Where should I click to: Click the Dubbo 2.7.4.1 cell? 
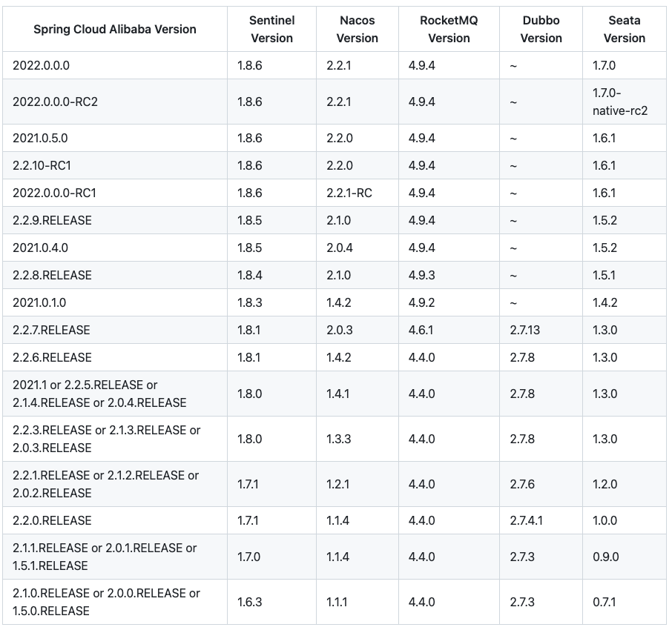527,520
